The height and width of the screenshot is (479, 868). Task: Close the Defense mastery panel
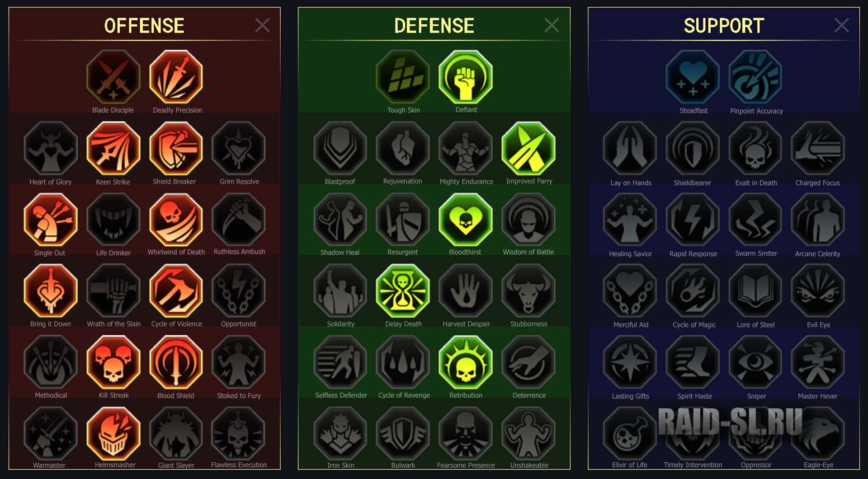(x=552, y=25)
